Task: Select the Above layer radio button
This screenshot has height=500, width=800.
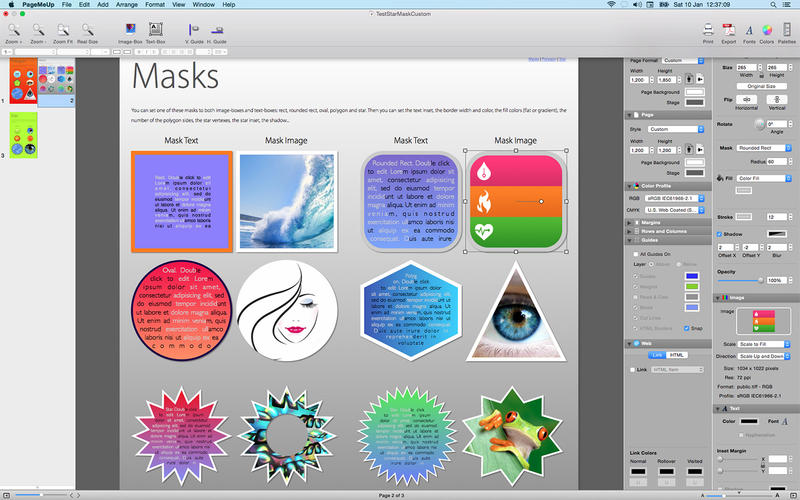Action: tap(652, 264)
